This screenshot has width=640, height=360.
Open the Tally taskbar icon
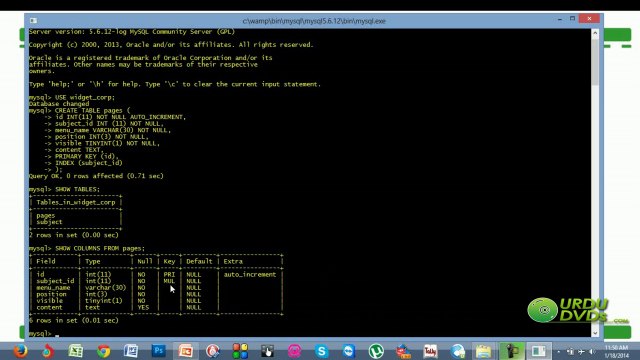point(430,351)
